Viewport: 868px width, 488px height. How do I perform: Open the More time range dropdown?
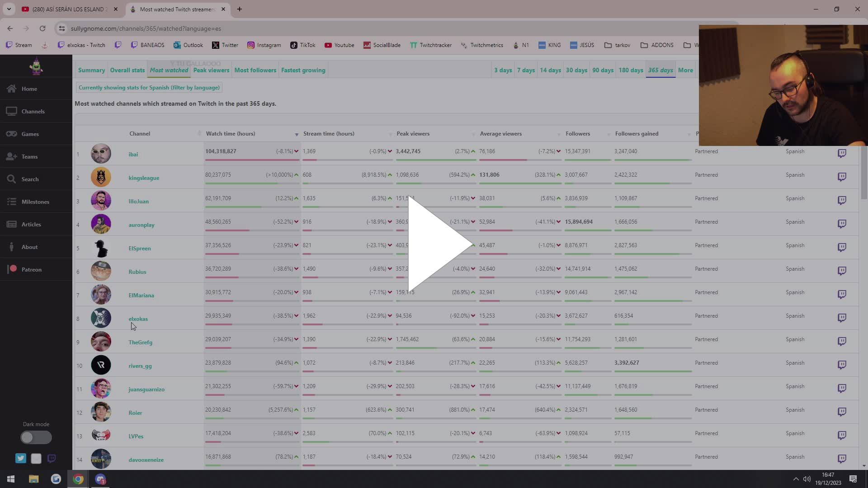(685, 70)
